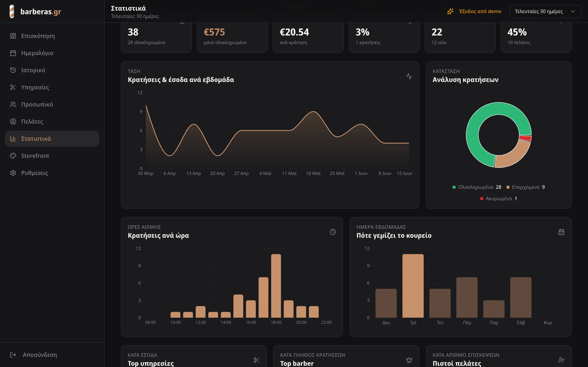Click the barber pole logo icon
Viewport: 588px width, 367px height.
click(12, 11)
